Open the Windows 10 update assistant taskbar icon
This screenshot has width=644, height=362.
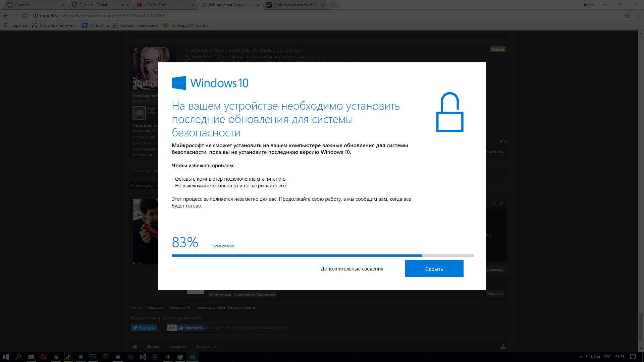(192, 357)
